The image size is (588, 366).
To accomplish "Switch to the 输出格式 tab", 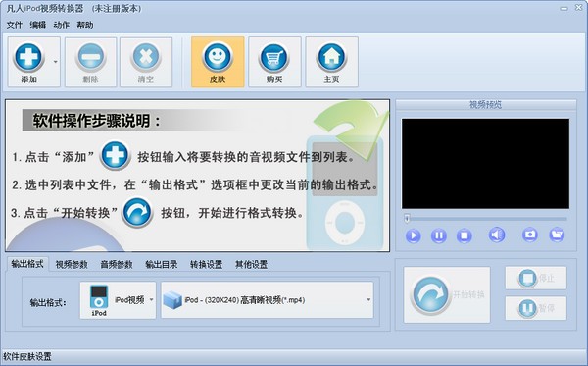I will (x=27, y=264).
